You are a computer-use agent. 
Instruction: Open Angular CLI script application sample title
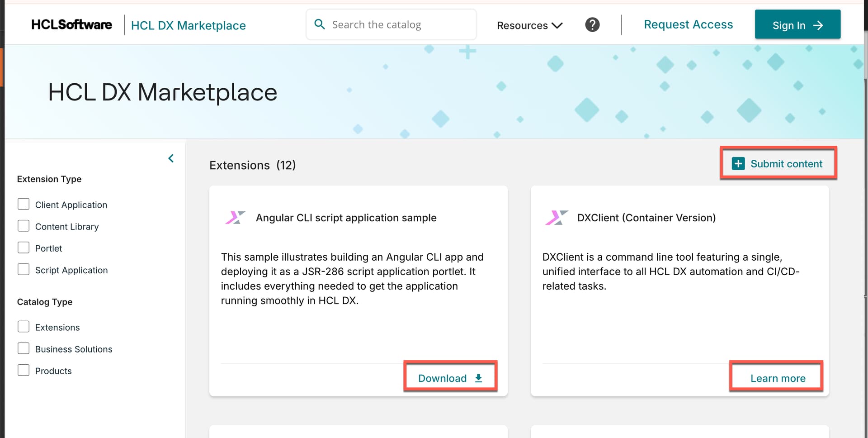pos(346,218)
